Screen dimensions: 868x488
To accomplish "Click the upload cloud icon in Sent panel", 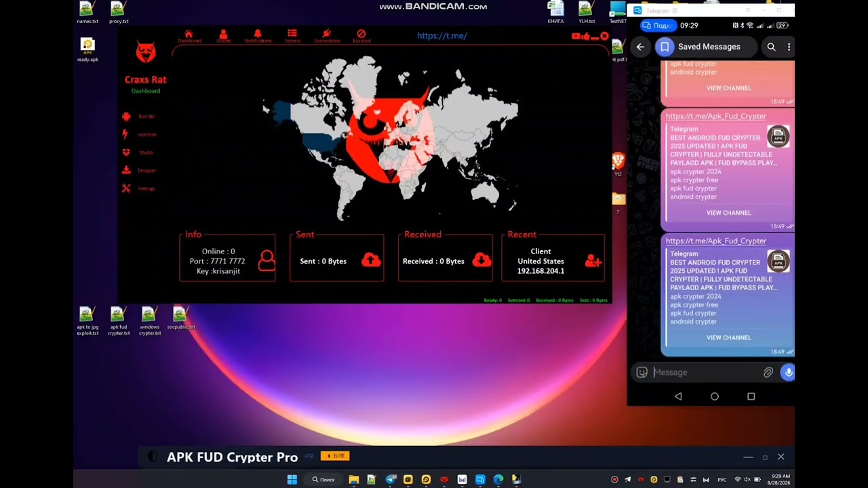I will (371, 260).
